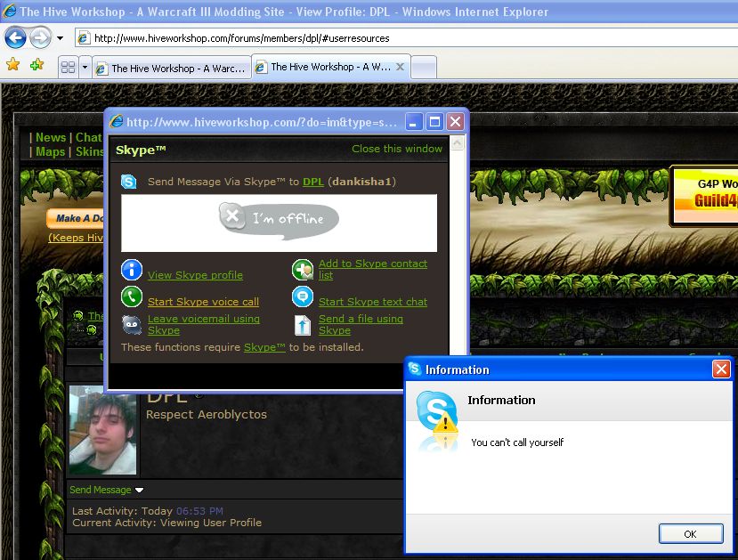Click the text chat bubble icon
Viewport: 738px width, 560px height.
pyautogui.click(x=303, y=296)
